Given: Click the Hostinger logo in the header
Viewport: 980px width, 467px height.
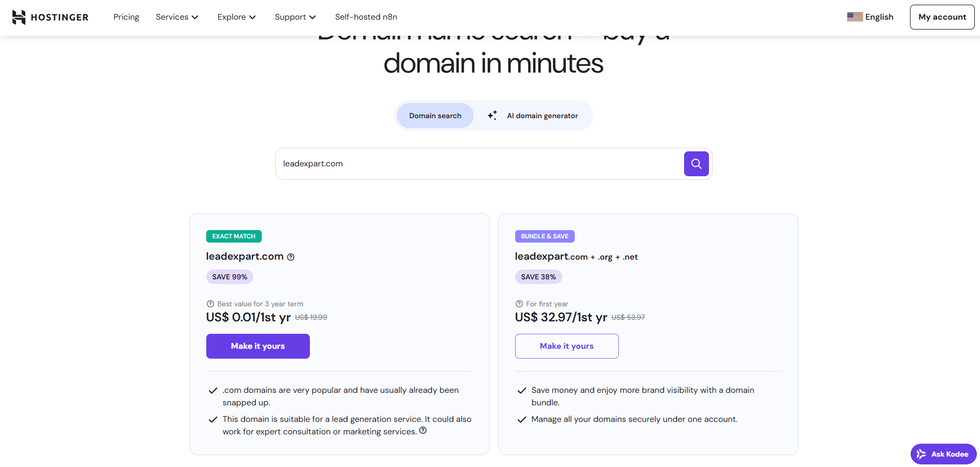Looking at the screenshot, I should [x=50, y=17].
